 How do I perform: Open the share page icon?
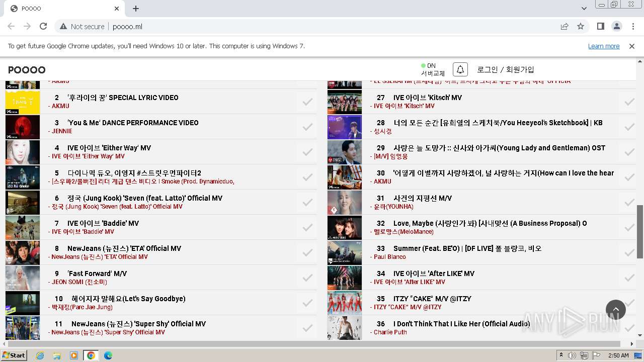click(x=565, y=26)
